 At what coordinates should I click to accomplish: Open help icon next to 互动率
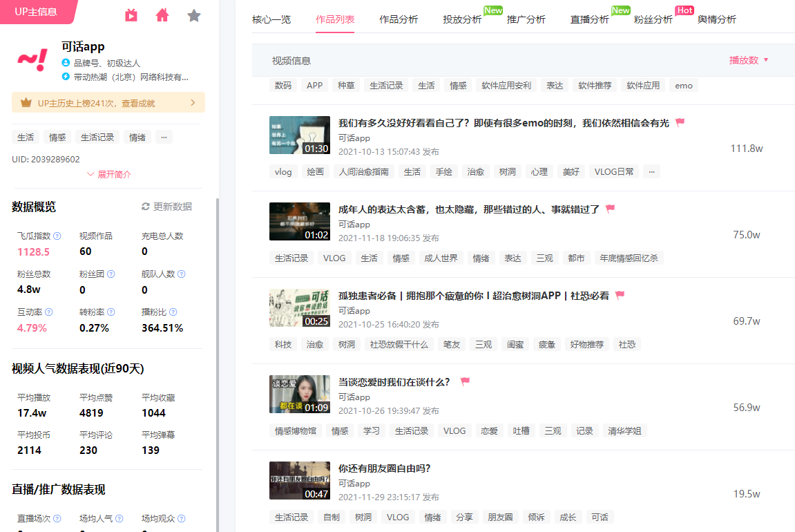tap(48, 312)
